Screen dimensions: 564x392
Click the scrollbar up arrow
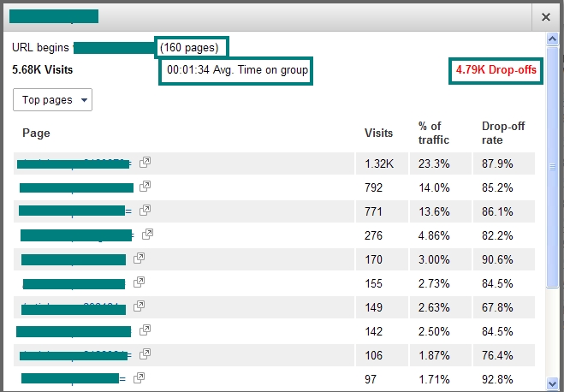pyautogui.click(x=552, y=39)
